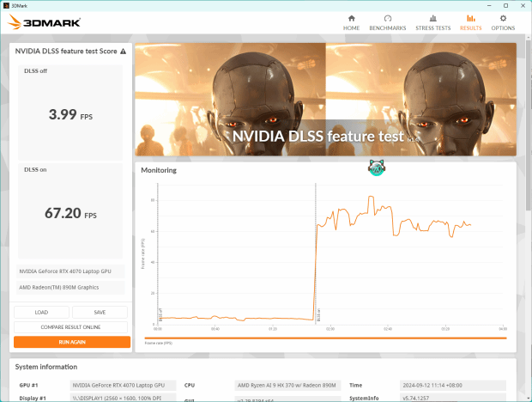The height and width of the screenshot is (402, 532).
Task: Click AMD Radeon(TM) 890M Graphics entry
Action: click(x=70, y=287)
